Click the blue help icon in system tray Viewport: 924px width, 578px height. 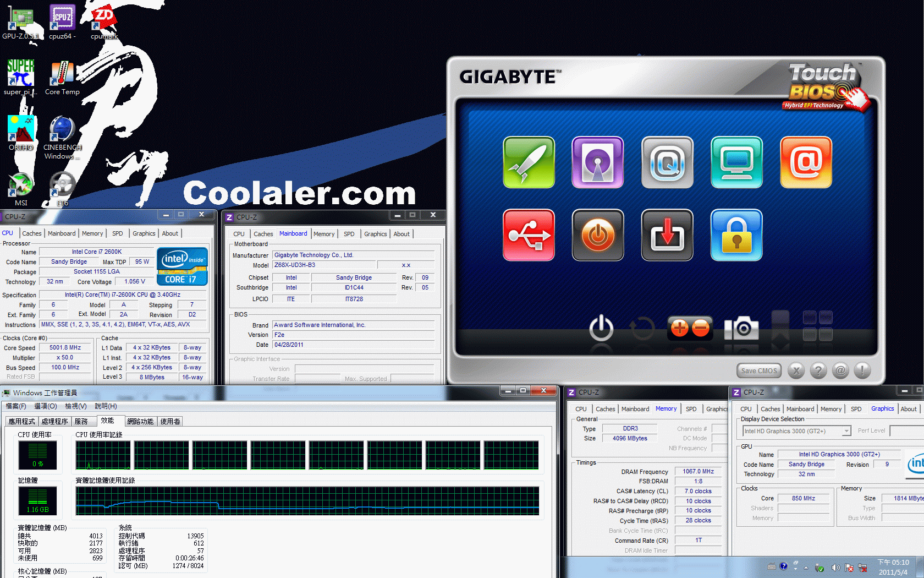(x=783, y=566)
